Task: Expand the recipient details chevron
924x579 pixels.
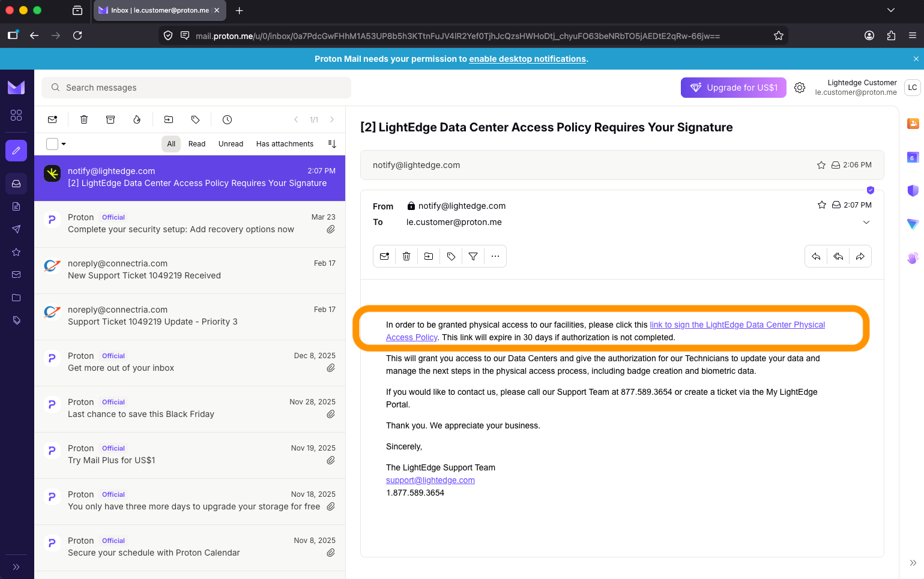Action: click(866, 223)
